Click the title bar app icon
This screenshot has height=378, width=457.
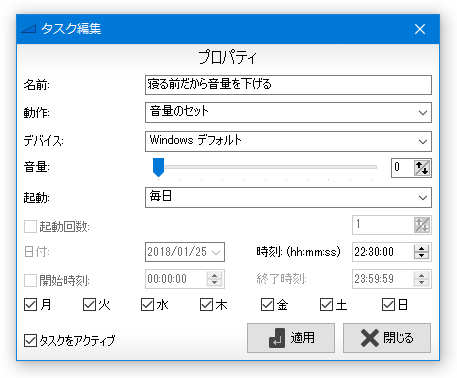coord(28,29)
